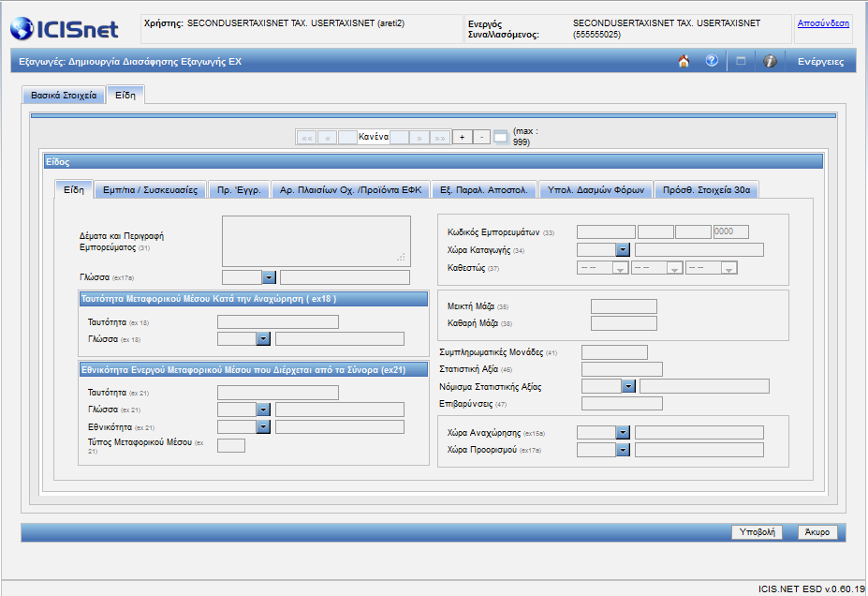Go to first item «« button
The height and width of the screenshot is (596, 868).
pyautogui.click(x=307, y=138)
